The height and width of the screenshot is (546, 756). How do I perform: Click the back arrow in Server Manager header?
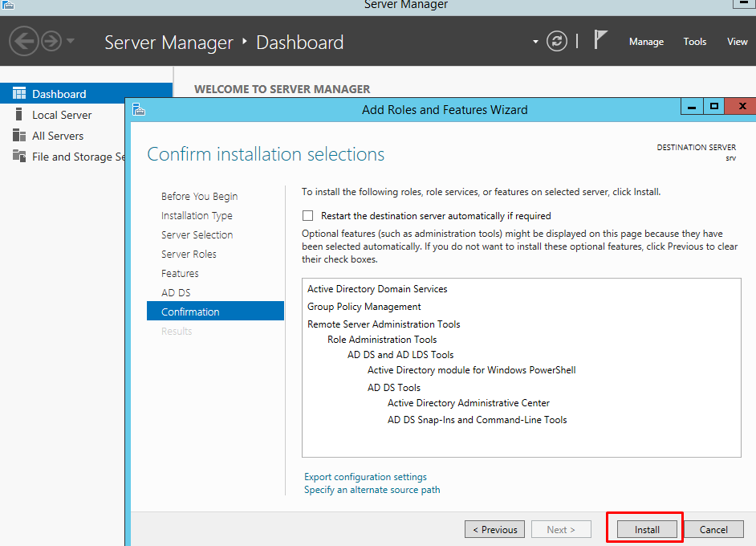(23, 41)
